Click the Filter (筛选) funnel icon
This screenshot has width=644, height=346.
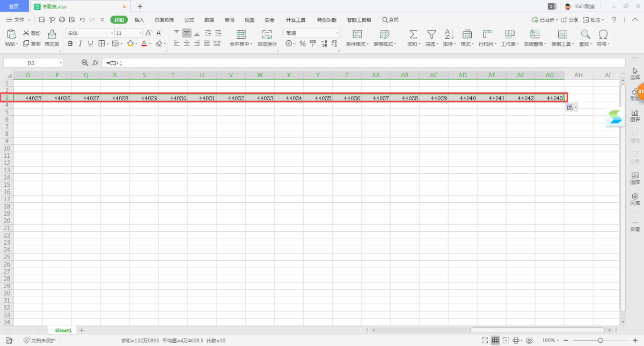431,35
